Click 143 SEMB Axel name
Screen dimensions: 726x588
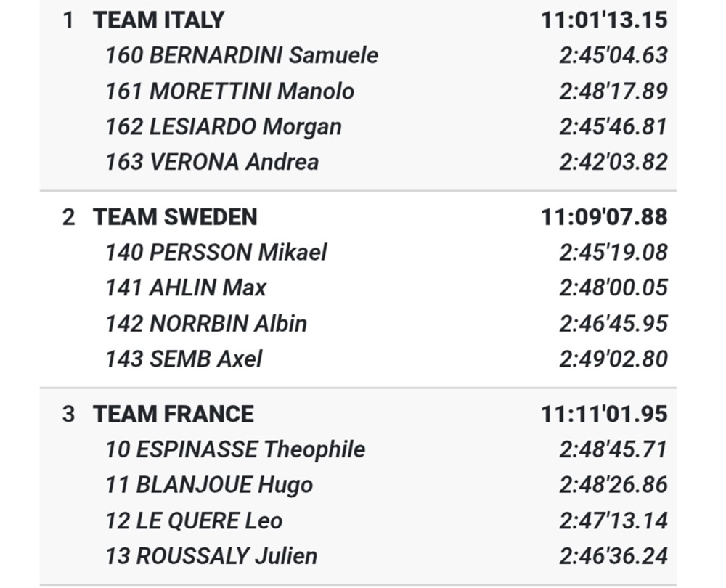[184, 359]
